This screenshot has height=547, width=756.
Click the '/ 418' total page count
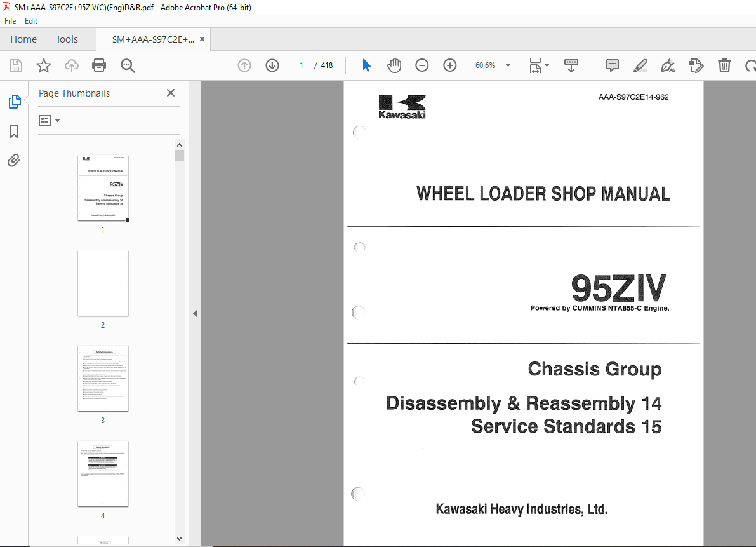324,65
